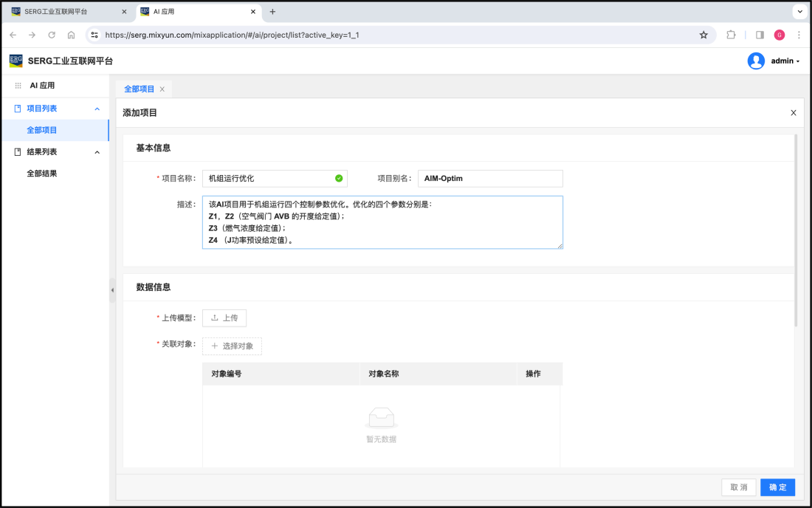The height and width of the screenshot is (508, 812).
Task: Click the 取消 cancel button
Action: click(x=738, y=487)
